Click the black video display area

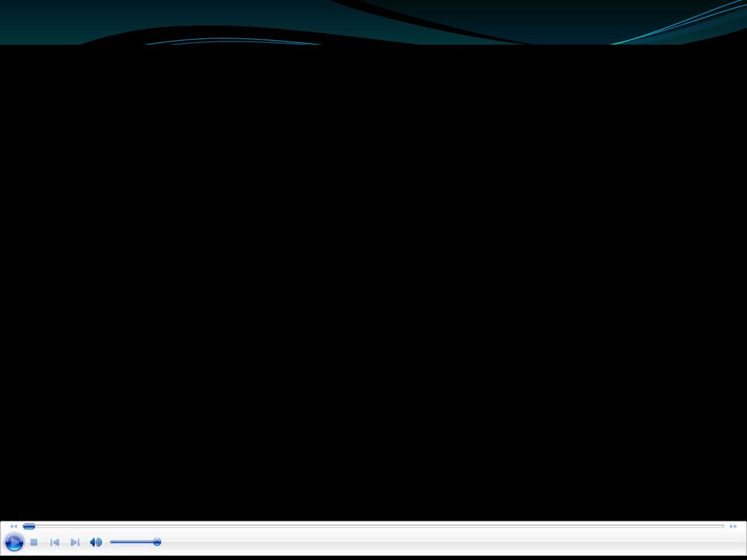[374, 283]
